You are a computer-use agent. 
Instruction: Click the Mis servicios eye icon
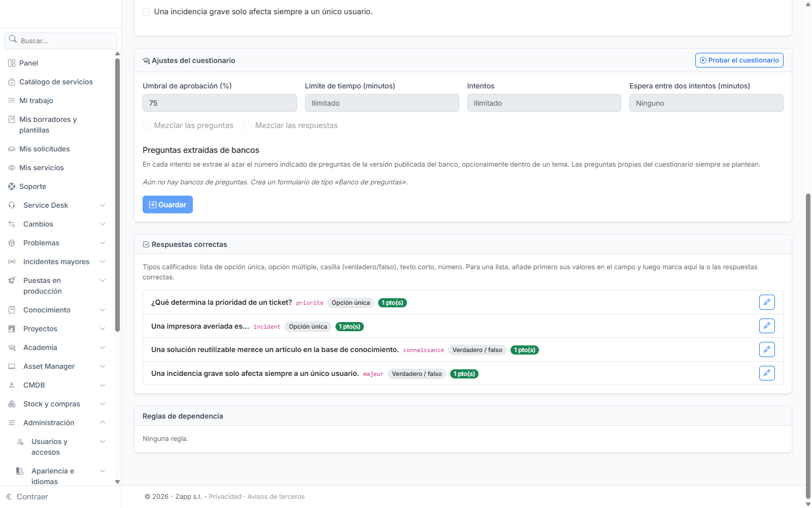12,168
